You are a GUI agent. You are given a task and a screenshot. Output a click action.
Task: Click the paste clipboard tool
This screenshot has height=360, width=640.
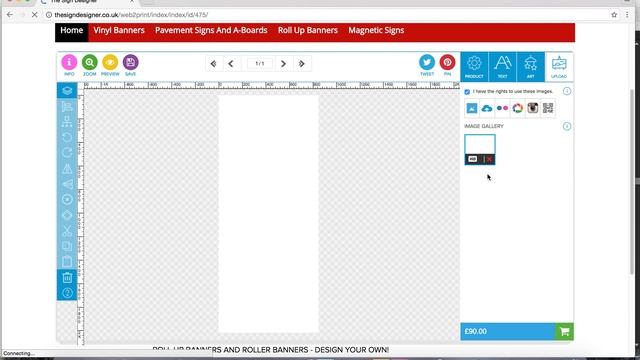click(x=67, y=262)
